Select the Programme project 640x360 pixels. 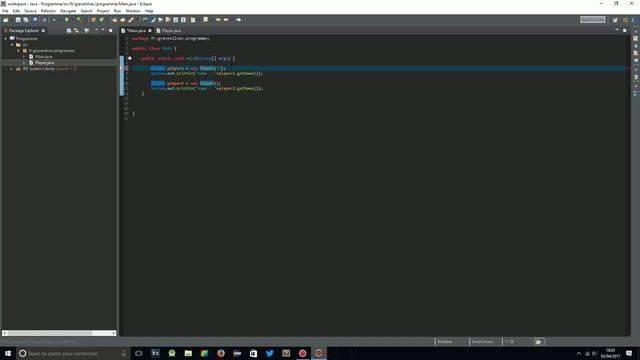pos(27,38)
